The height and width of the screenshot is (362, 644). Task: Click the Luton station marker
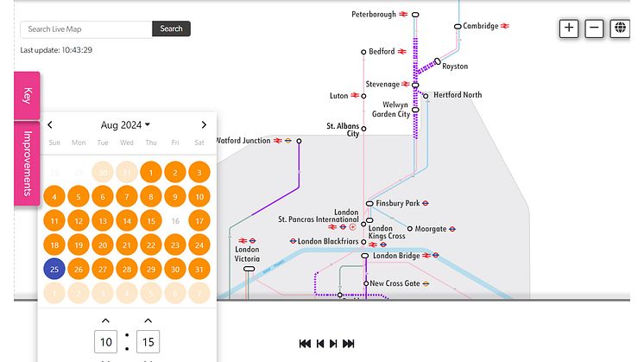coord(363,96)
